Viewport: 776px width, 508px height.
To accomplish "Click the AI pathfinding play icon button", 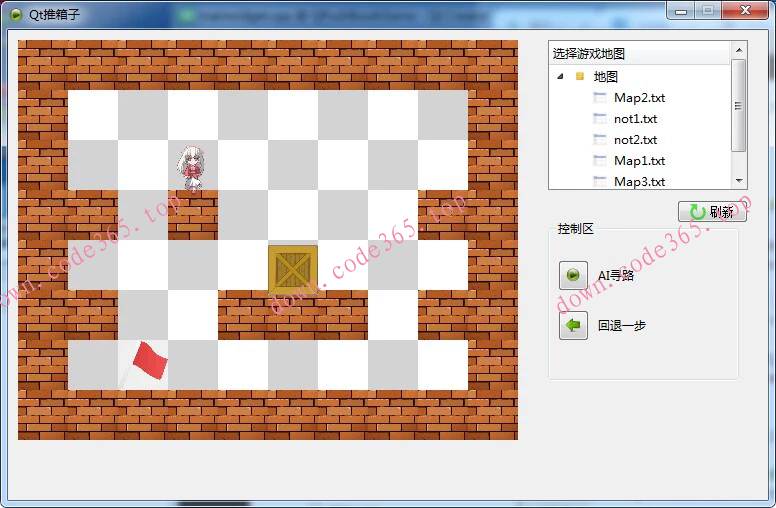I will point(573,275).
